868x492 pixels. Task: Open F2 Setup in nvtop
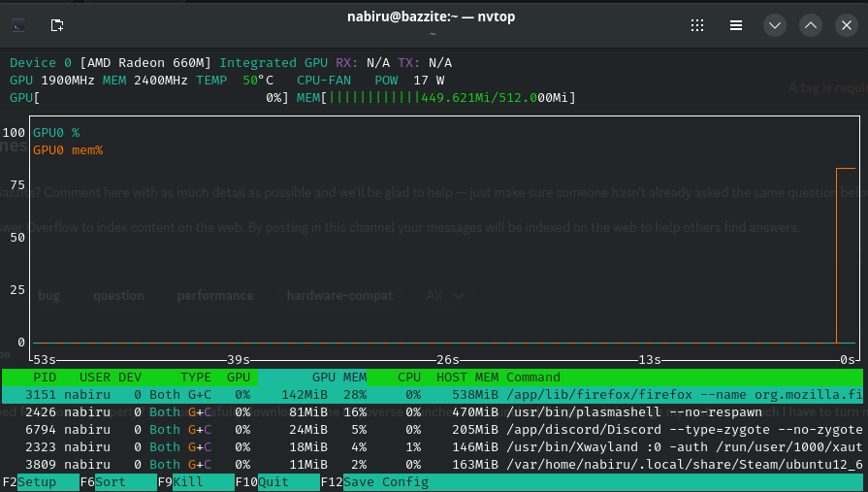(40, 482)
